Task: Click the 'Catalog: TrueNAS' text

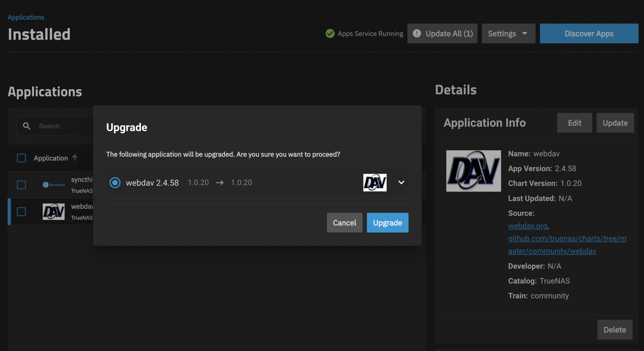Action: [539, 281]
